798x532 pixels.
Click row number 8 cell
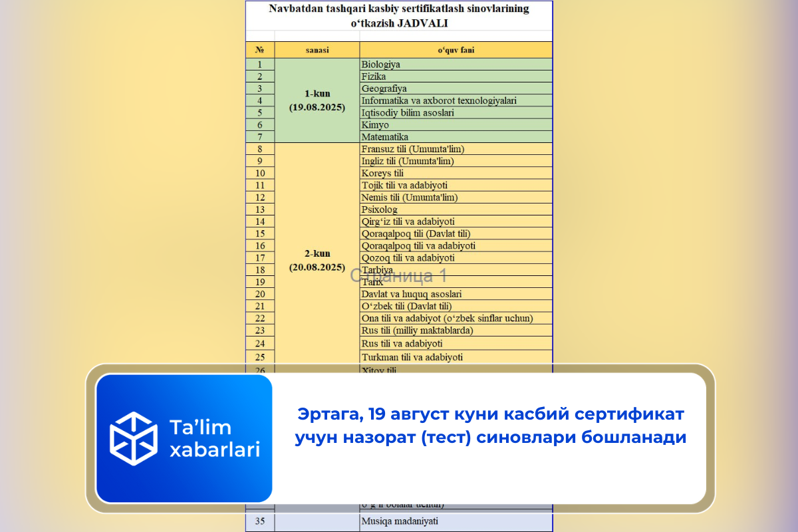coord(260,149)
